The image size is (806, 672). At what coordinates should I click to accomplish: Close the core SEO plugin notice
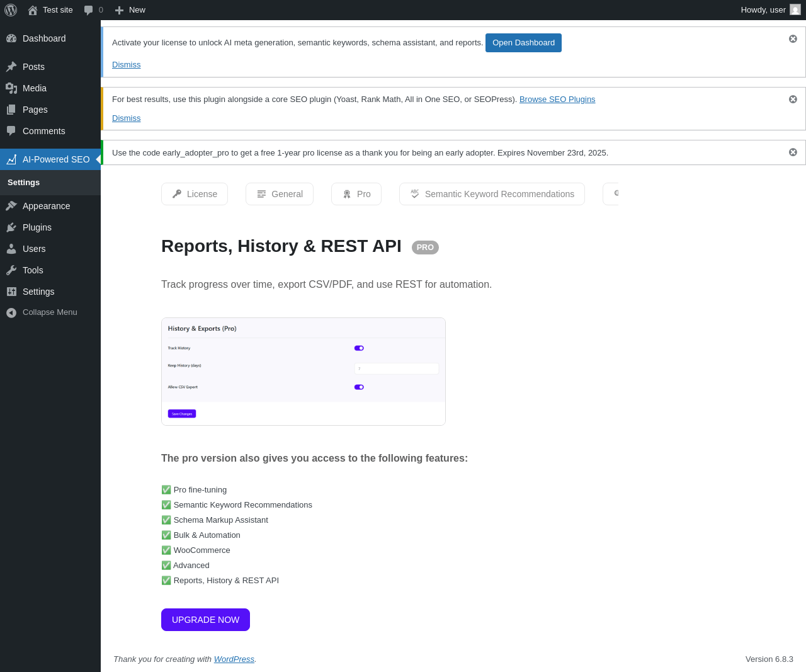pos(793,100)
